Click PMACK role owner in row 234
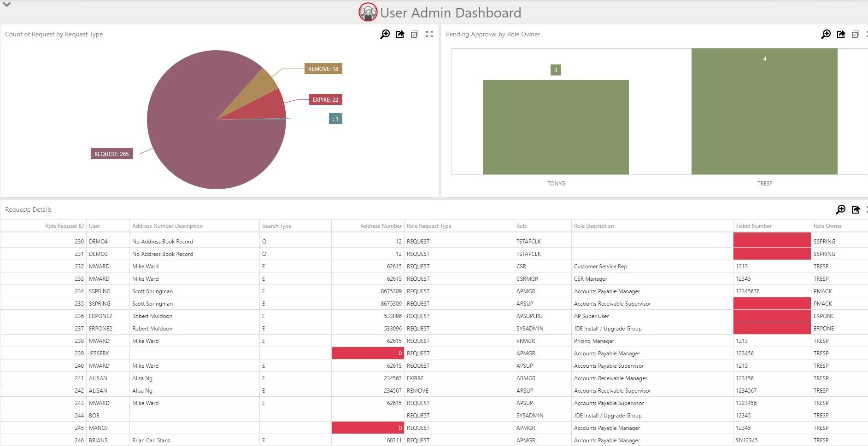Image resolution: width=868 pixels, height=446 pixels. tap(822, 291)
